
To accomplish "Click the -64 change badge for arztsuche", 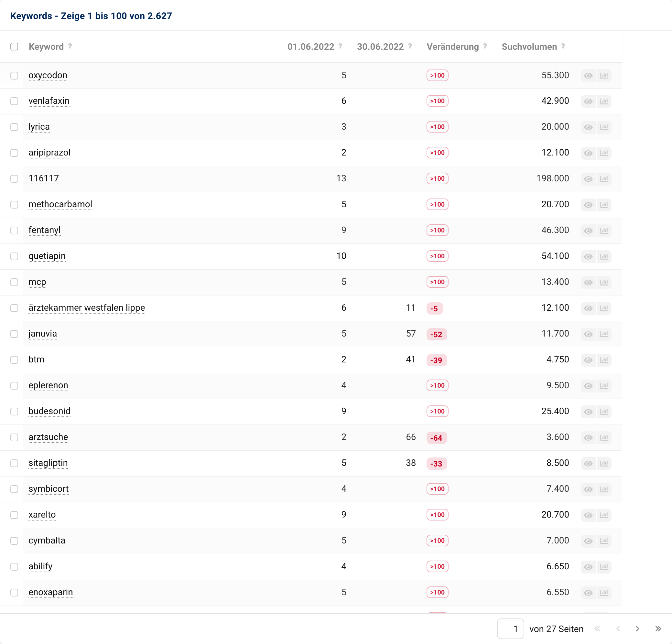I will tap(436, 438).
